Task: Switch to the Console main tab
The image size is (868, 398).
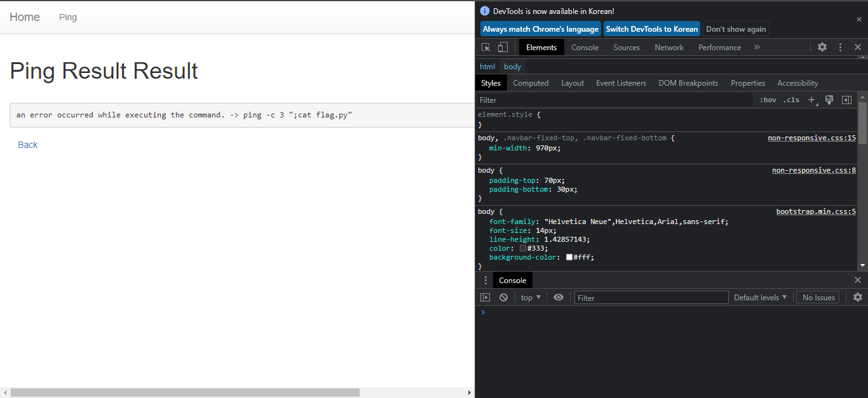Action: pyautogui.click(x=585, y=47)
